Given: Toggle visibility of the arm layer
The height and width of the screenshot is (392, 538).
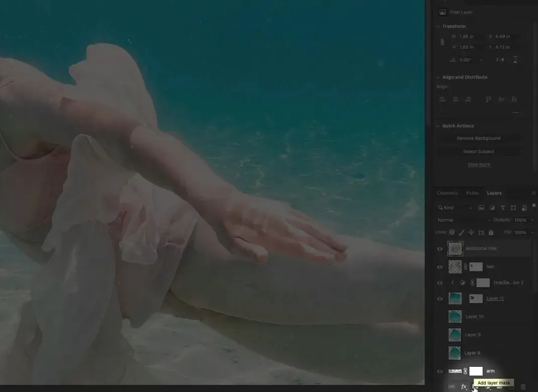Looking at the screenshot, I should pyautogui.click(x=440, y=371).
